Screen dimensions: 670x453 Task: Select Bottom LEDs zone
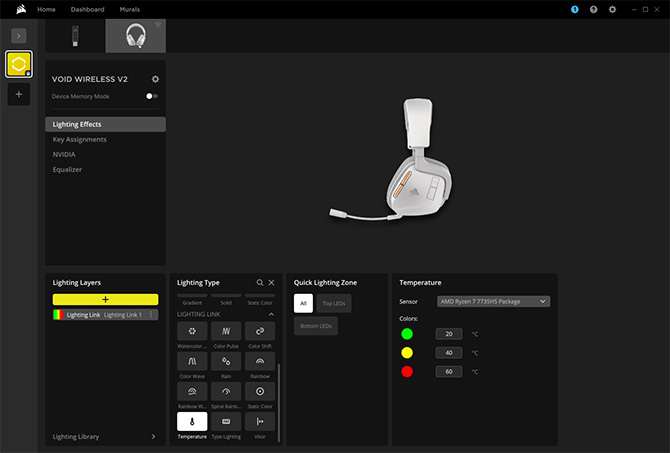tap(316, 326)
